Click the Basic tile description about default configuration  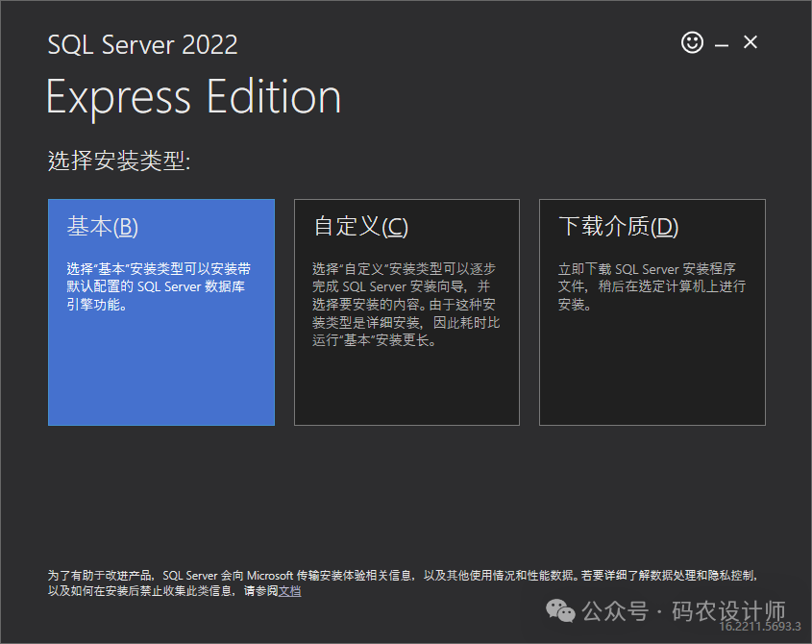click(160, 286)
